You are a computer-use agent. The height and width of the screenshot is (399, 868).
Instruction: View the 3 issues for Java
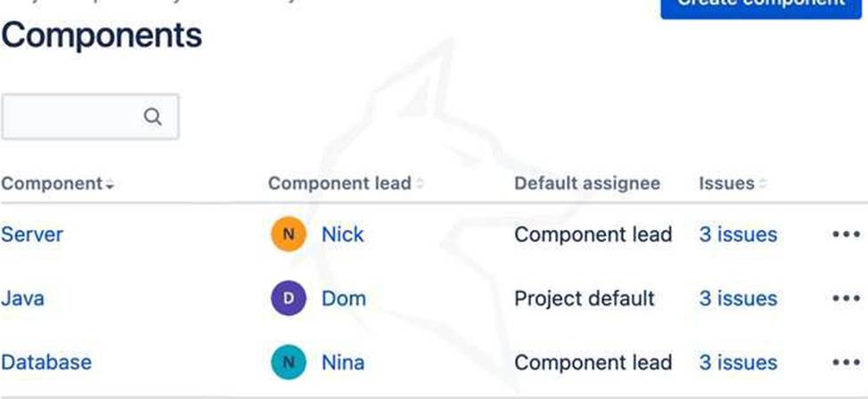(737, 298)
